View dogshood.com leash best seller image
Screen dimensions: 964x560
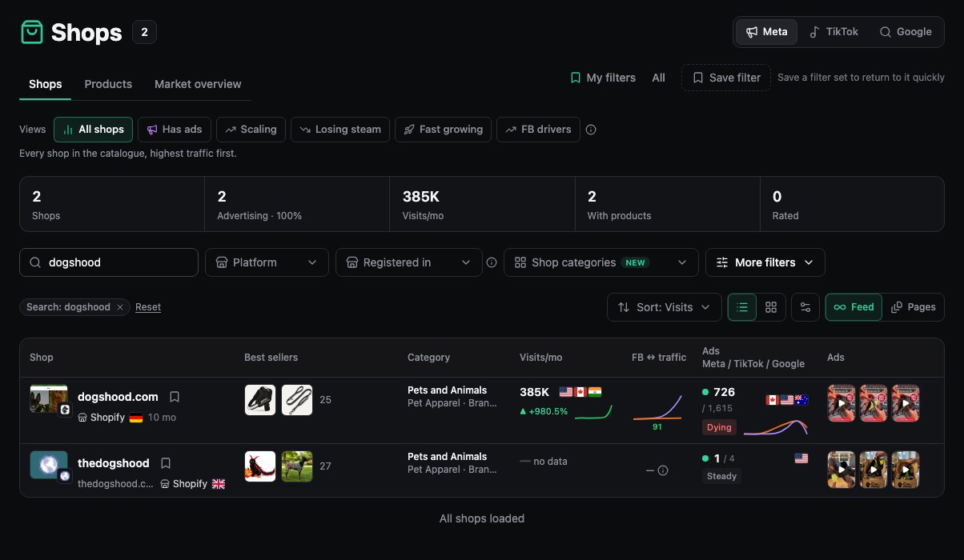click(297, 400)
